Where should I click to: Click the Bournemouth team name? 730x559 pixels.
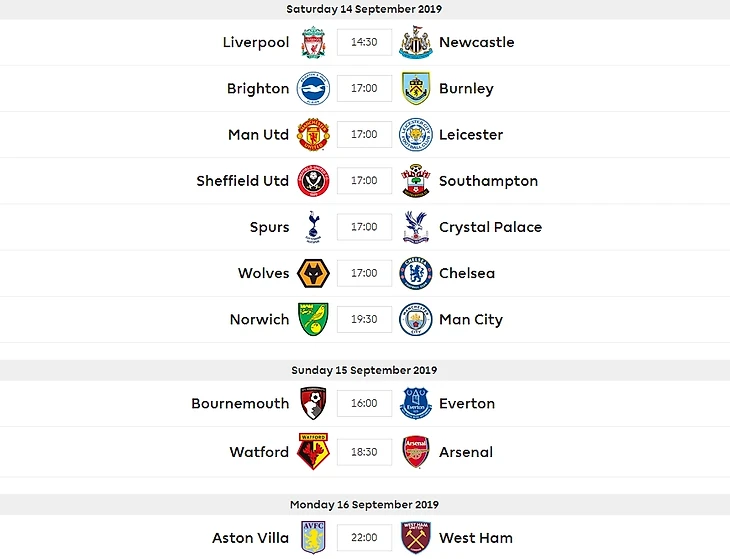point(240,404)
